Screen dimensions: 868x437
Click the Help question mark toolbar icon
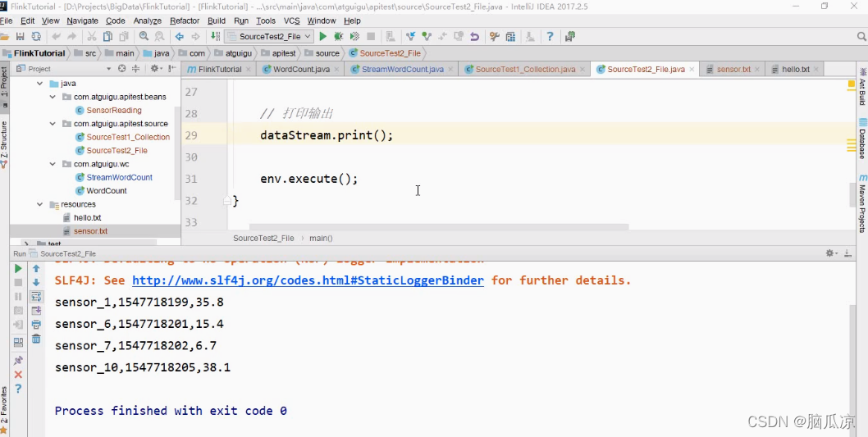[x=550, y=37]
